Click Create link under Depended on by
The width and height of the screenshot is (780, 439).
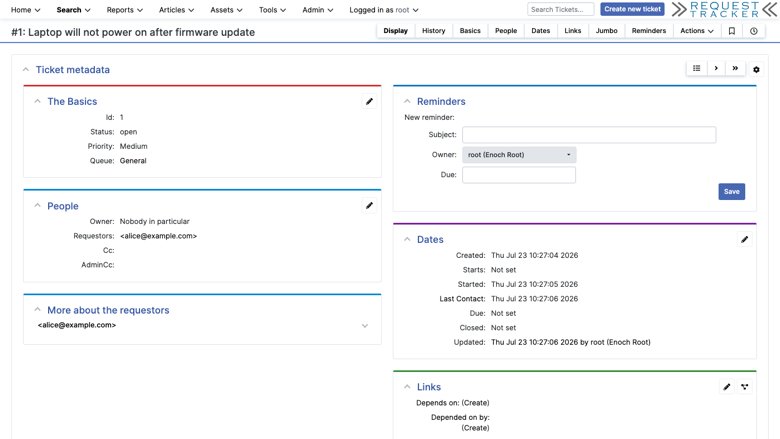475,428
